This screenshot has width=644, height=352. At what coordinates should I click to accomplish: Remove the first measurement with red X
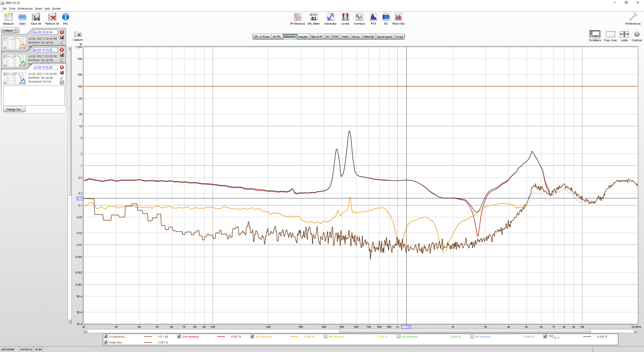[x=62, y=32]
